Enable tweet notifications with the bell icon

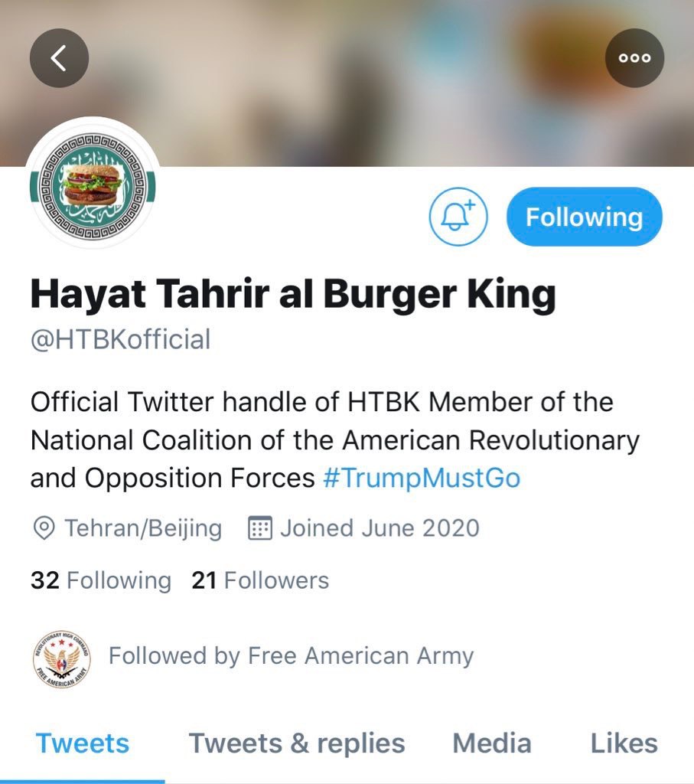[458, 217]
